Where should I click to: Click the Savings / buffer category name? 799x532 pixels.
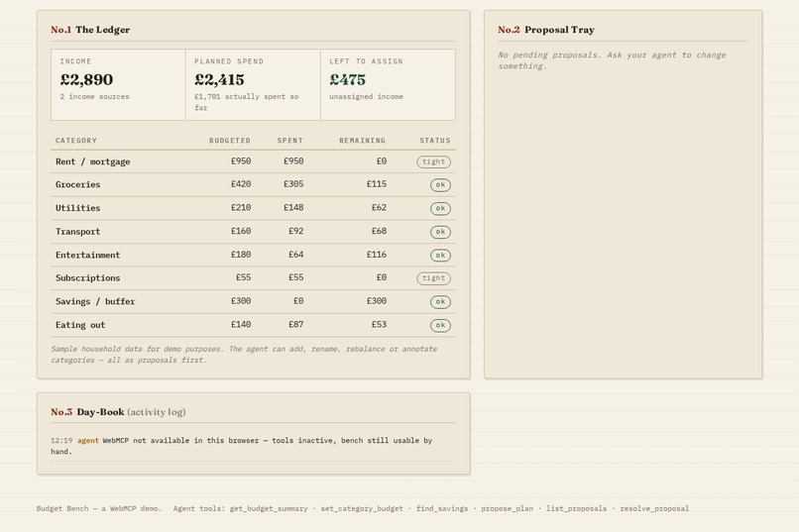[x=95, y=301]
